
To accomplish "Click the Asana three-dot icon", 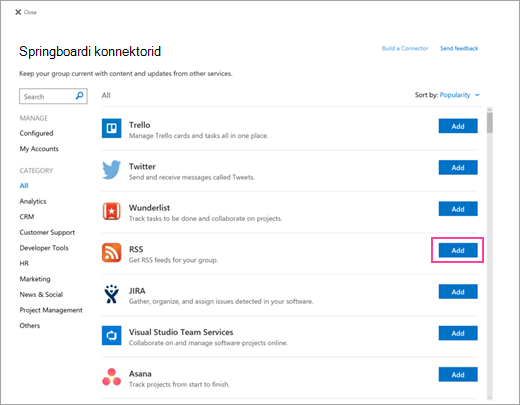I will coord(111,377).
